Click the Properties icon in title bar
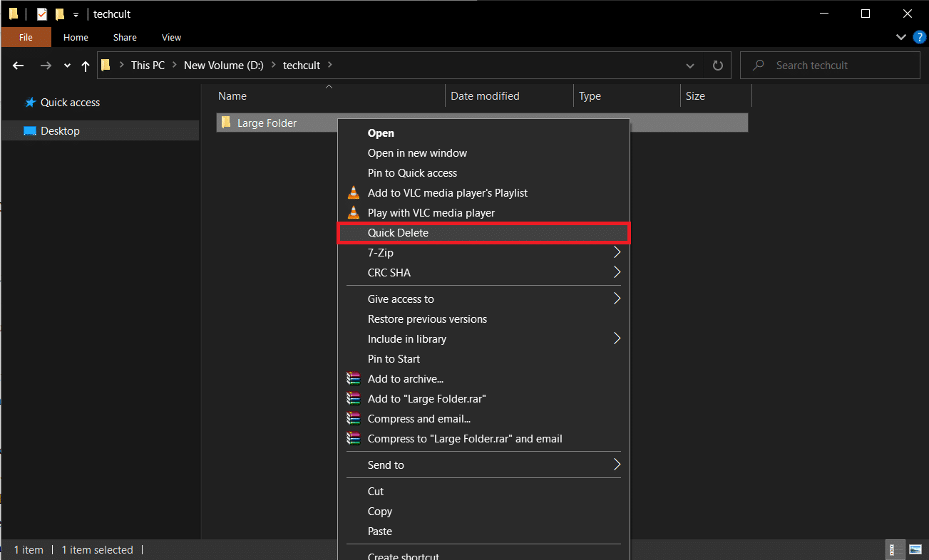This screenshot has width=929, height=560. point(42,14)
